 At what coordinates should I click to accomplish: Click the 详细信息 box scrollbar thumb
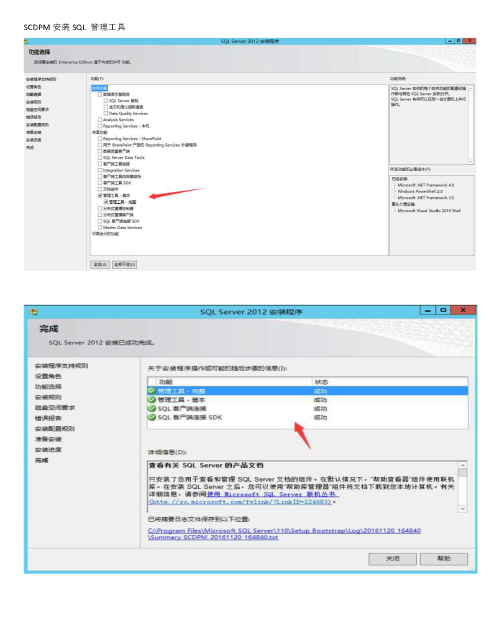(x=462, y=473)
